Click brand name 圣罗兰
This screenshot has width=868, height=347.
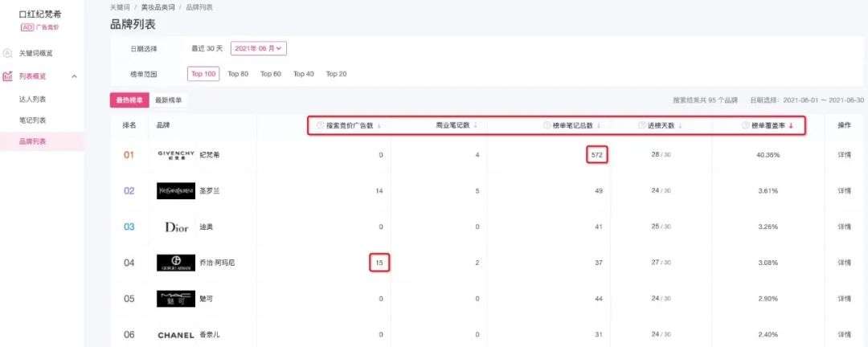(x=209, y=191)
